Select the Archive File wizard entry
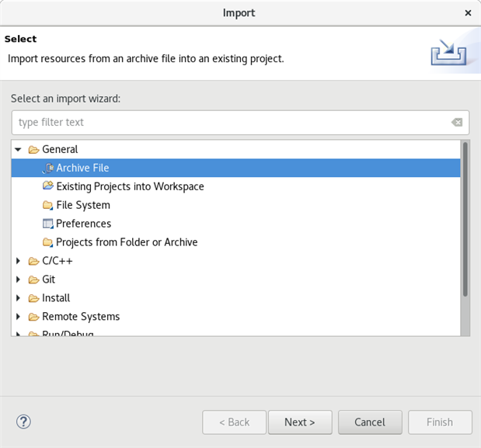481x448 pixels. [x=82, y=168]
